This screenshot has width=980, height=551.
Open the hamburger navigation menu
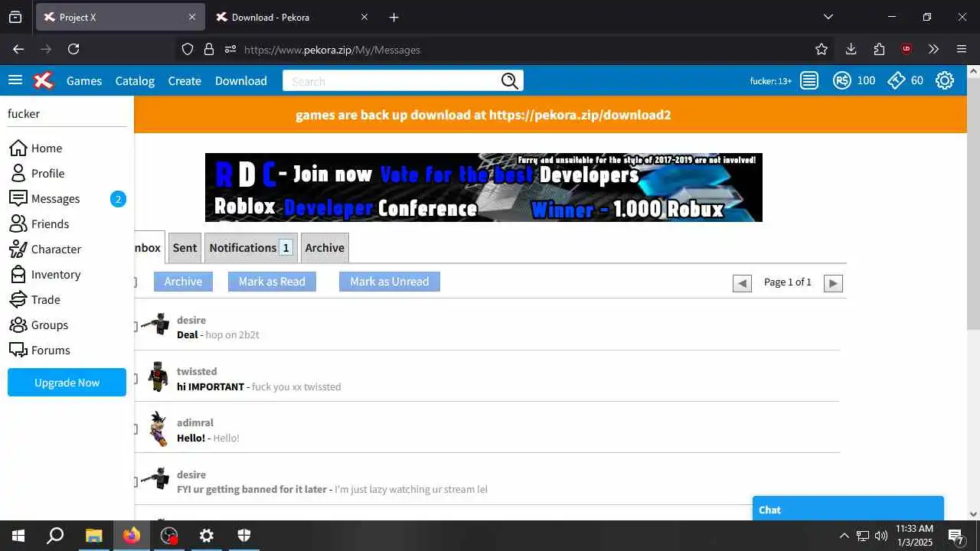click(15, 80)
